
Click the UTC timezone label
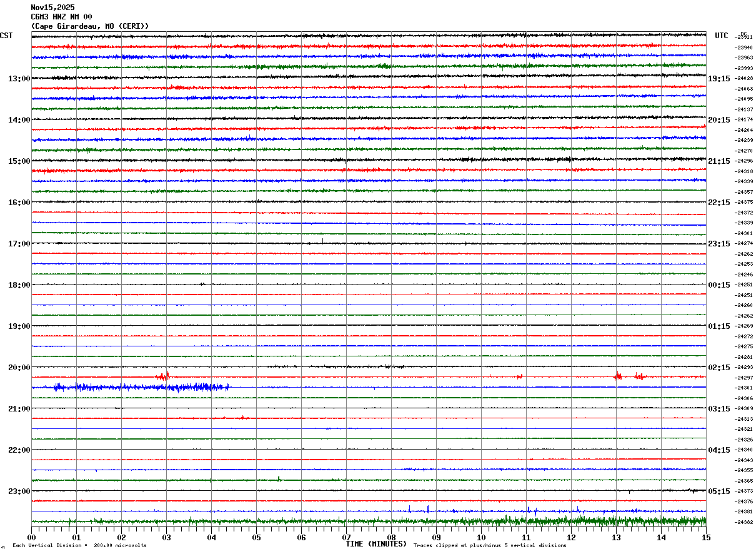pyautogui.click(x=722, y=36)
